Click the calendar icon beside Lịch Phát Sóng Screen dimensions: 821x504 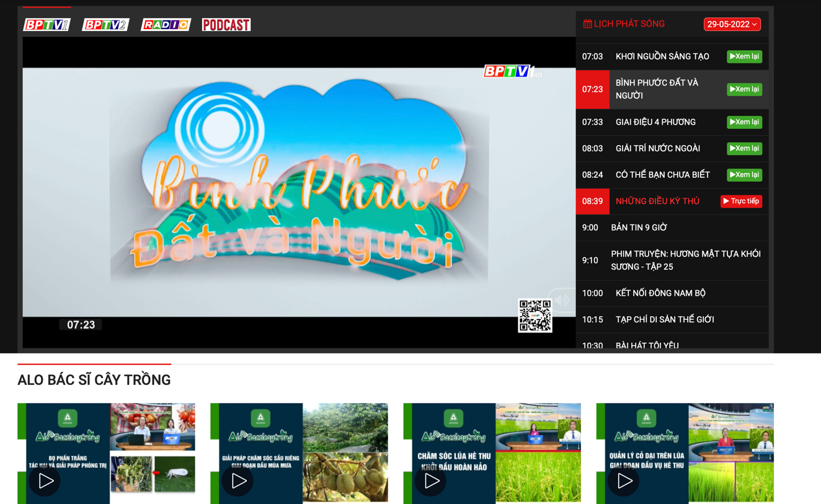pos(587,24)
